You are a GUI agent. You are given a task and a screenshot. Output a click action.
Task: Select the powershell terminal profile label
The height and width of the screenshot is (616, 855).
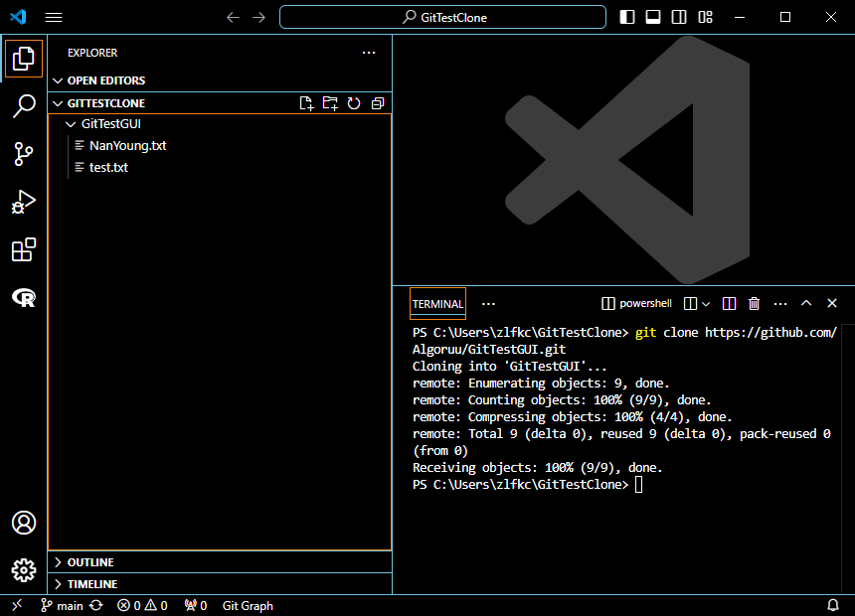[636, 303]
